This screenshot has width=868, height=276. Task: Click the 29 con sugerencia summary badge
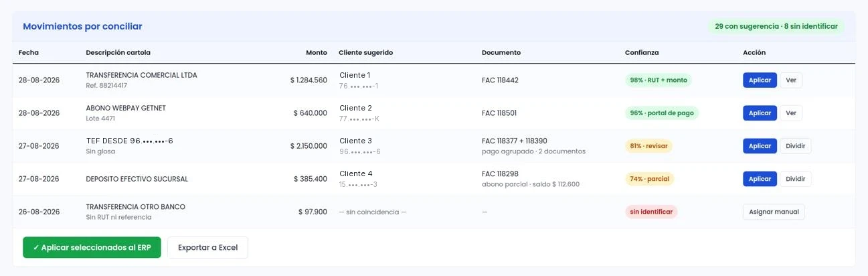[x=776, y=26]
